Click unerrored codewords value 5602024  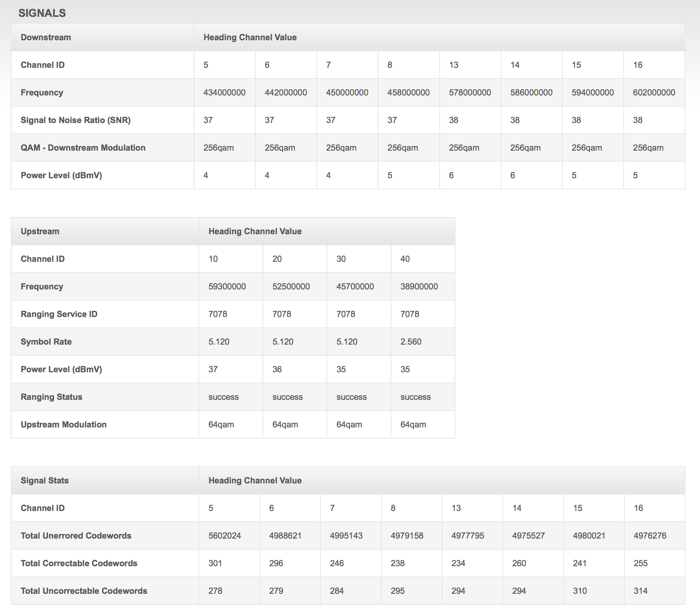(225, 536)
